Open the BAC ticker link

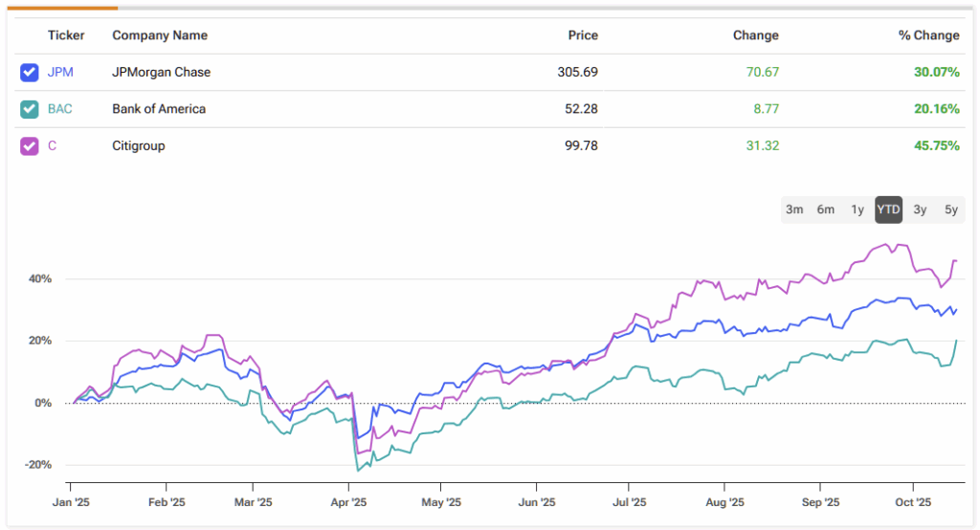60,109
